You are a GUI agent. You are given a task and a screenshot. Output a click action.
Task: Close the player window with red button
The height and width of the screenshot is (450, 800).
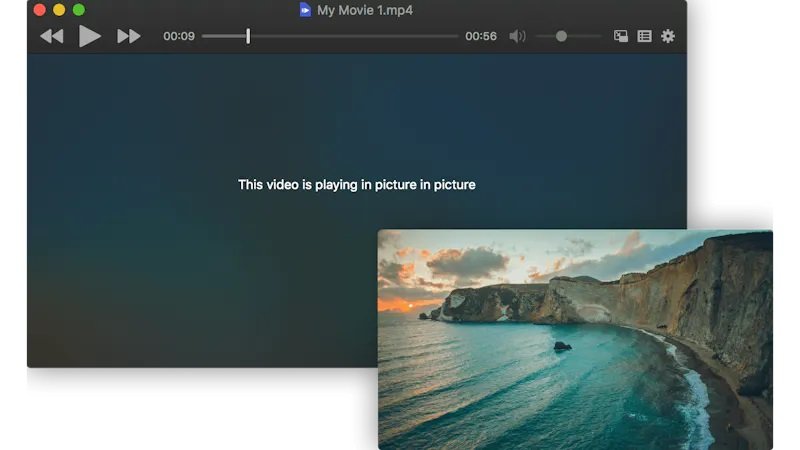tap(40, 10)
